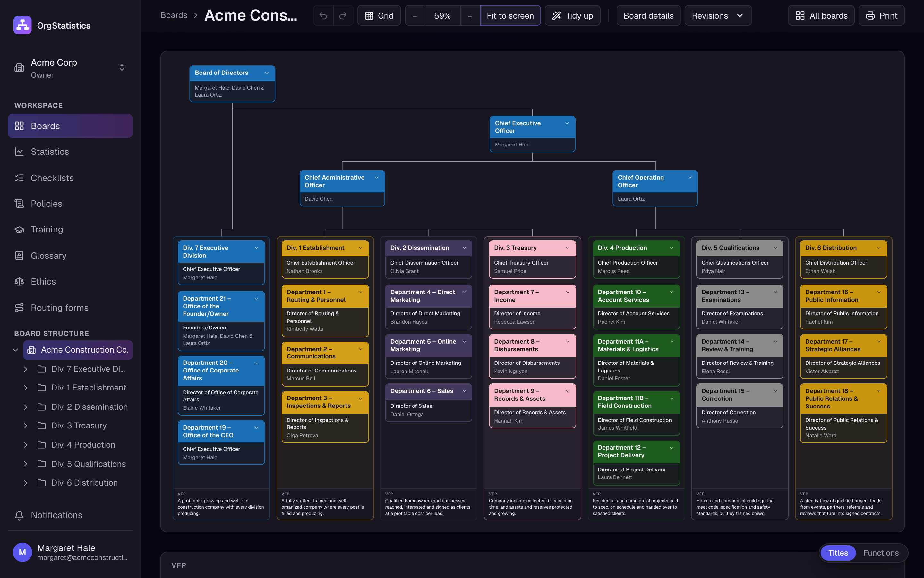
Task: Click the Acme Corp building icon
Action: tap(19, 68)
